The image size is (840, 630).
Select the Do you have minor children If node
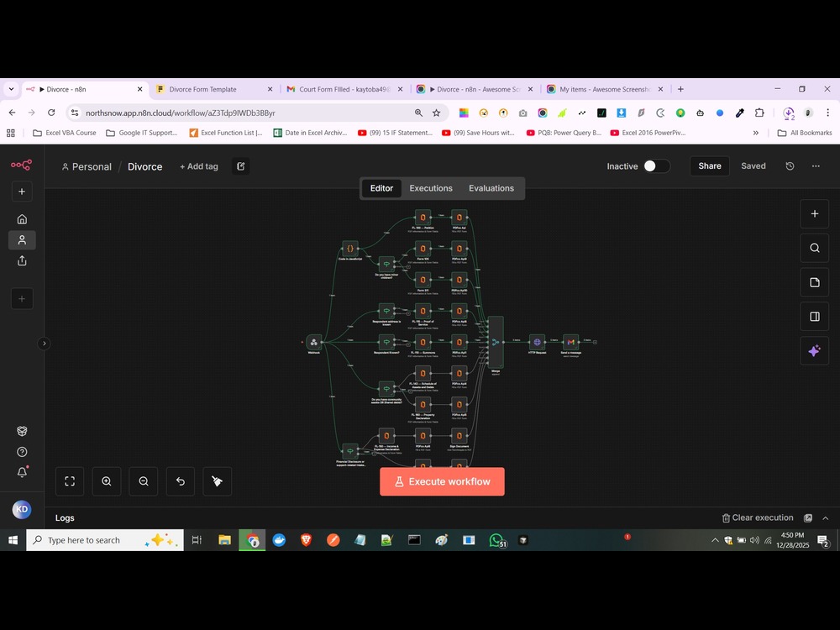coord(386,264)
